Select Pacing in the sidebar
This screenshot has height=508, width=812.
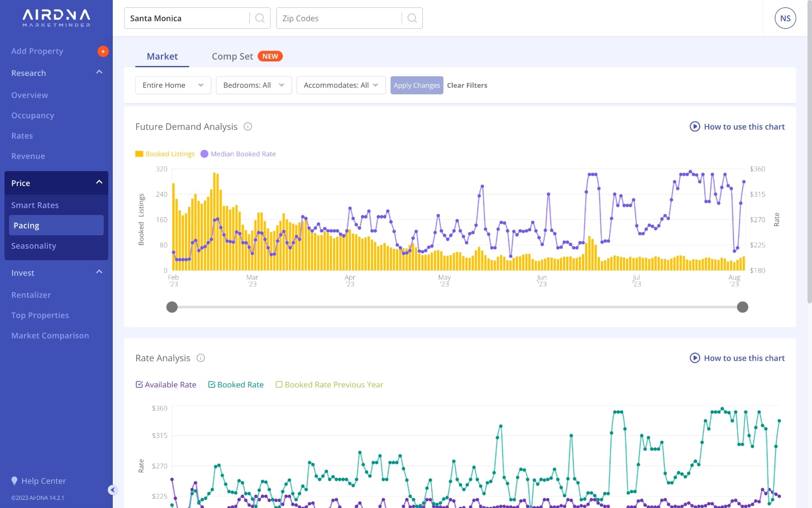tap(56, 225)
